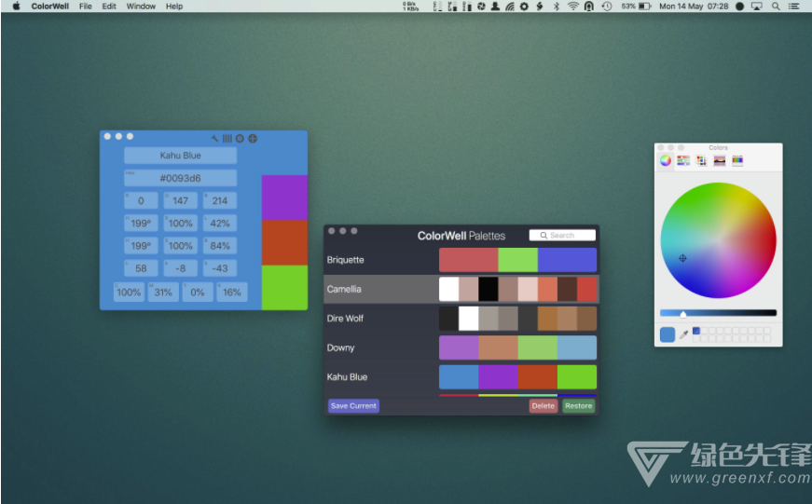Click the hex field showing #0093d6
The image size is (812, 504).
coord(180,178)
